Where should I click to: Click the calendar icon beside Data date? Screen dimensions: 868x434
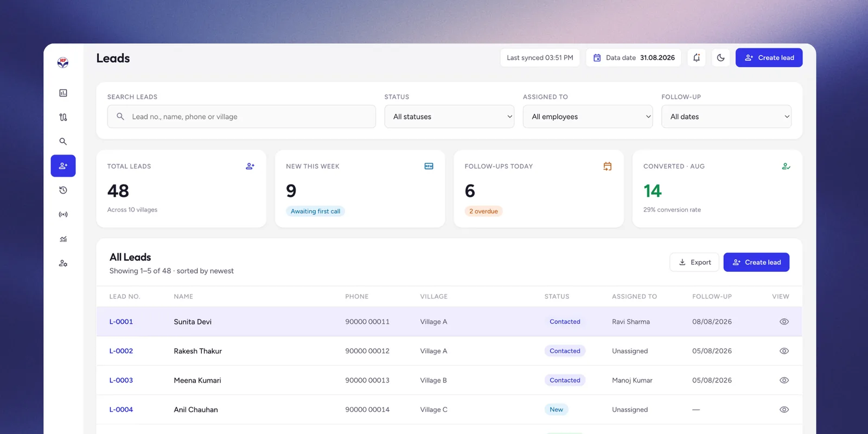[597, 58]
